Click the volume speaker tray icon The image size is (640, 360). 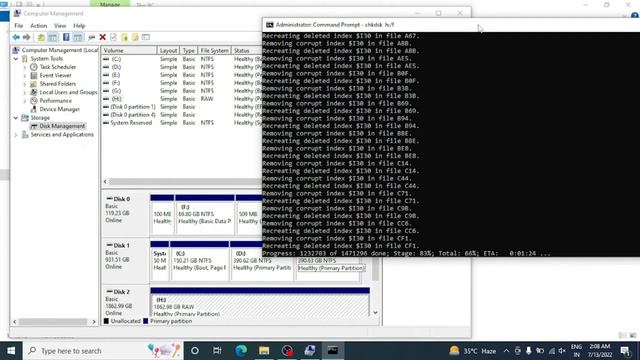562,351
